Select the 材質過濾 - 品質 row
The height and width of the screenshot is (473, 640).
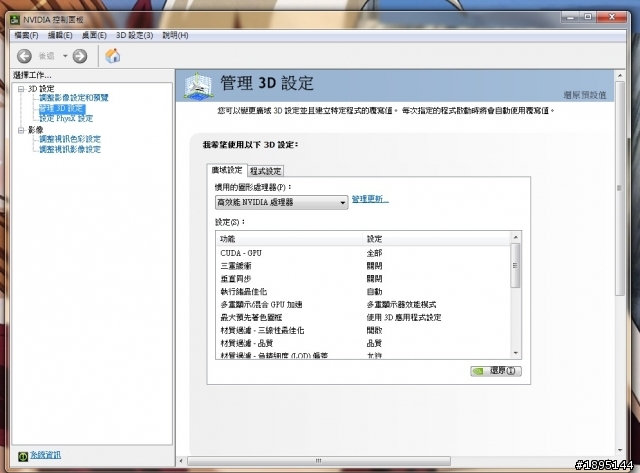[363, 343]
